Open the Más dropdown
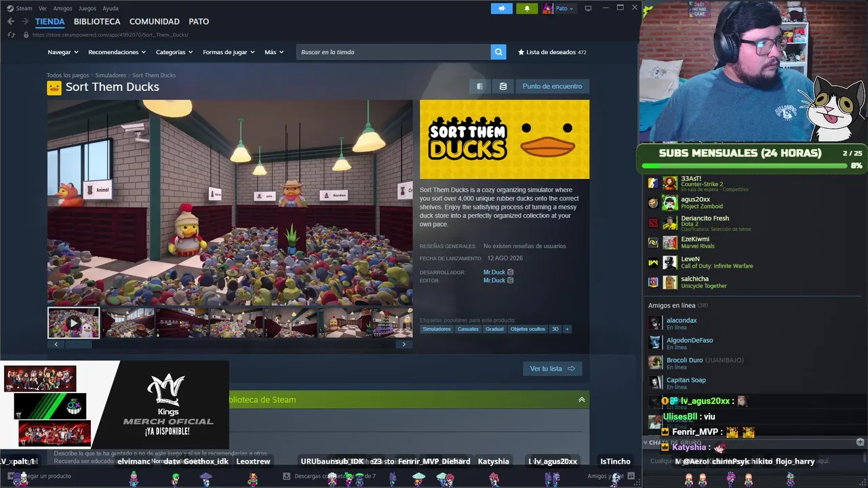Screen dimensions: 868x488 tap(274, 52)
